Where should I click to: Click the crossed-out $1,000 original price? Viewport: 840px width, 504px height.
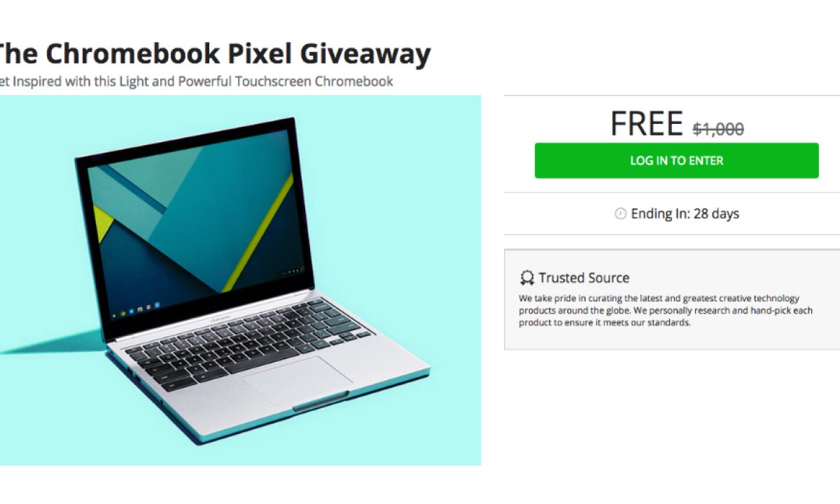718,129
